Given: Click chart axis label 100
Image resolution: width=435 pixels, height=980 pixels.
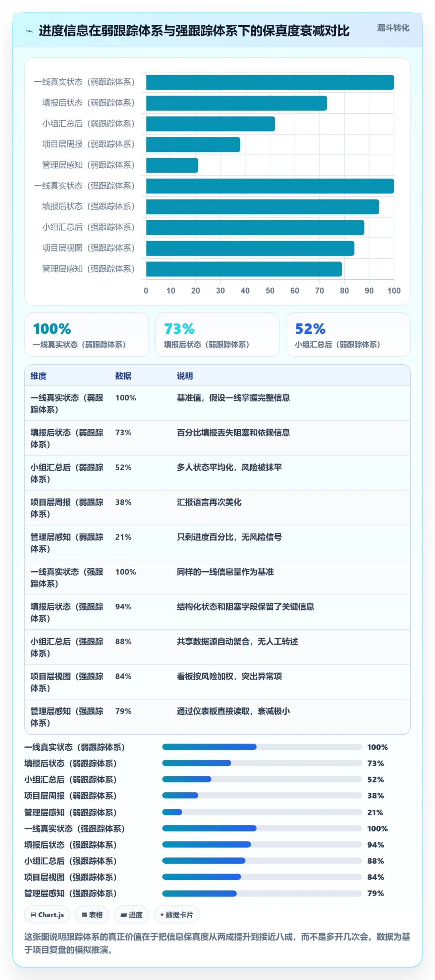Looking at the screenshot, I should (394, 291).
